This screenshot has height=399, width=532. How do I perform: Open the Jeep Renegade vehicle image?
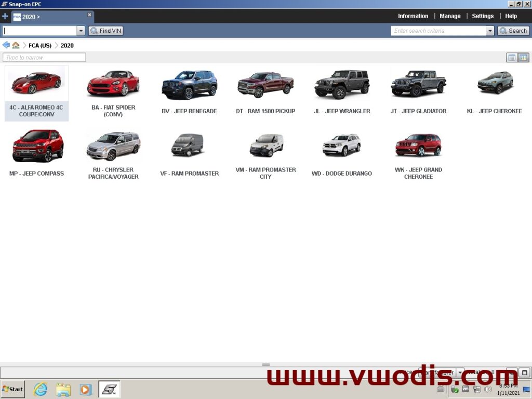[x=189, y=85]
